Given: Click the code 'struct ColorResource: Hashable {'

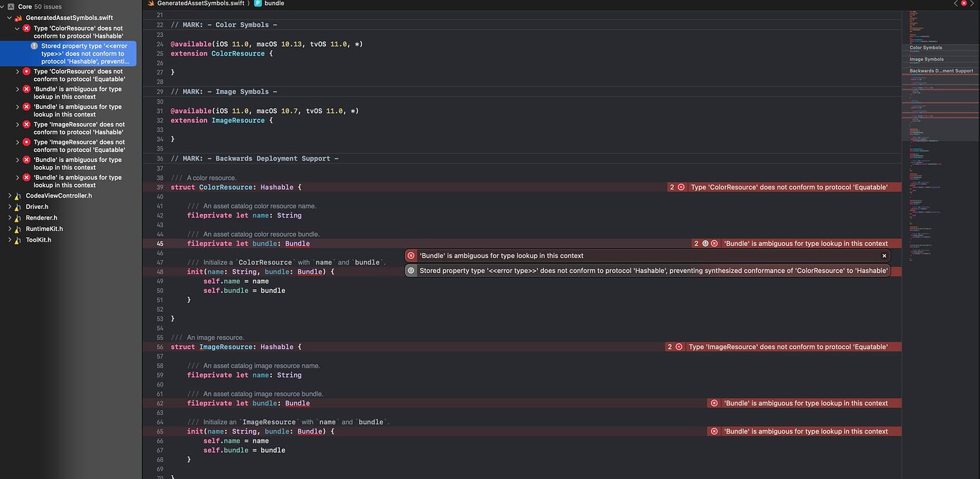Looking at the screenshot, I should tap(236, 187).
